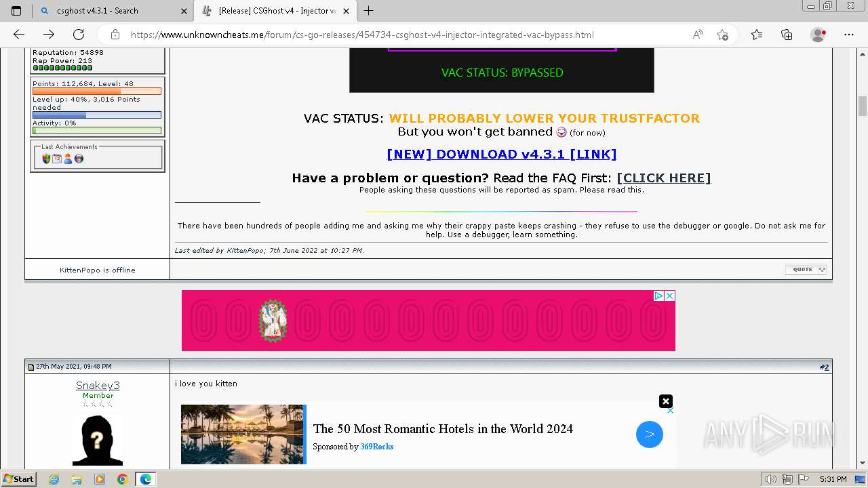The image size is (868, 488).
Task: Click the shield achievement icon
Action: (x=46, y=159)
